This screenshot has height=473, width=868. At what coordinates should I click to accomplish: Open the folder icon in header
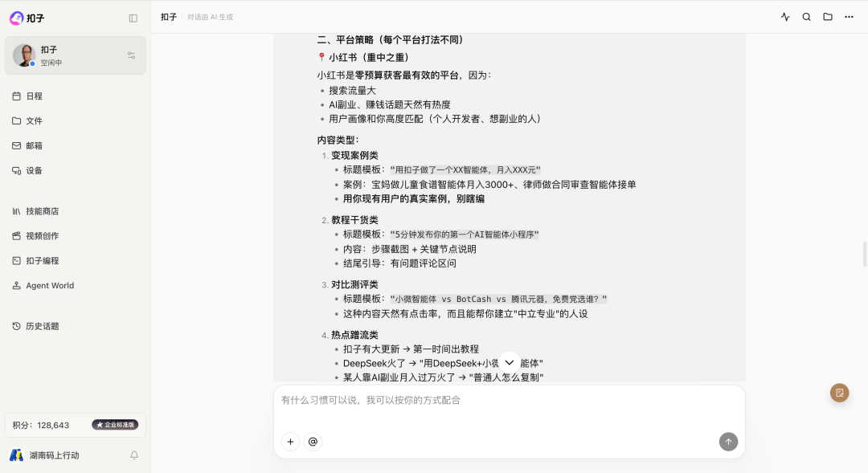pos(828,17)
